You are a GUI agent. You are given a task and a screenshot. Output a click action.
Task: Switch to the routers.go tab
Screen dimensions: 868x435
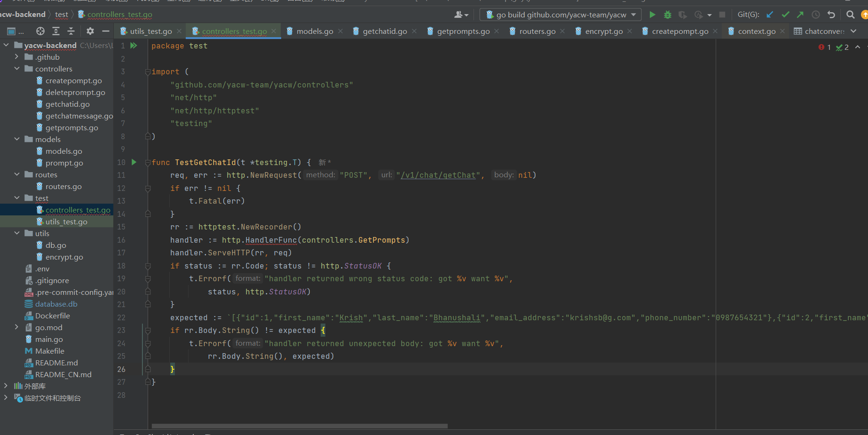[537, 31]
